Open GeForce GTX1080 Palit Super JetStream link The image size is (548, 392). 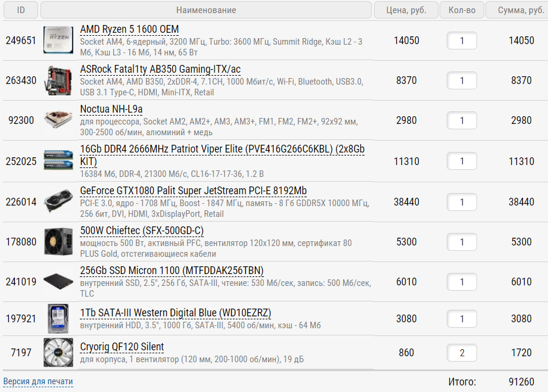point(193,191)
